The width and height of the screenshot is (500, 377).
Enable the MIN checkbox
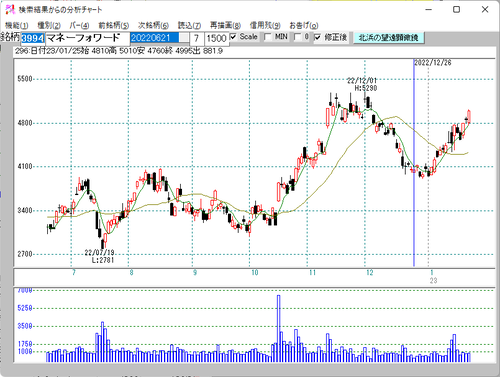(267, 37)
